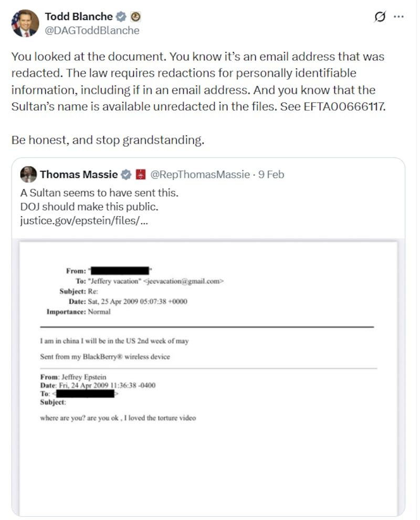Click the "Be honest, and stop grandstanding." line
The width and height of the screenshot is (420, 520).
[x=107, y=140]
